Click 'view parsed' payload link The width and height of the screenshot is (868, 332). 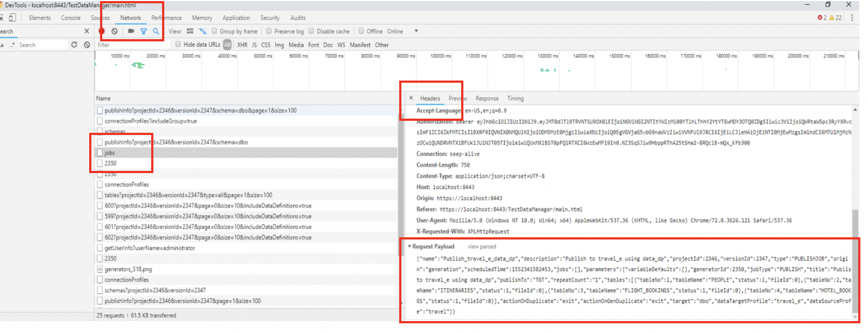[x=482, y=247]
